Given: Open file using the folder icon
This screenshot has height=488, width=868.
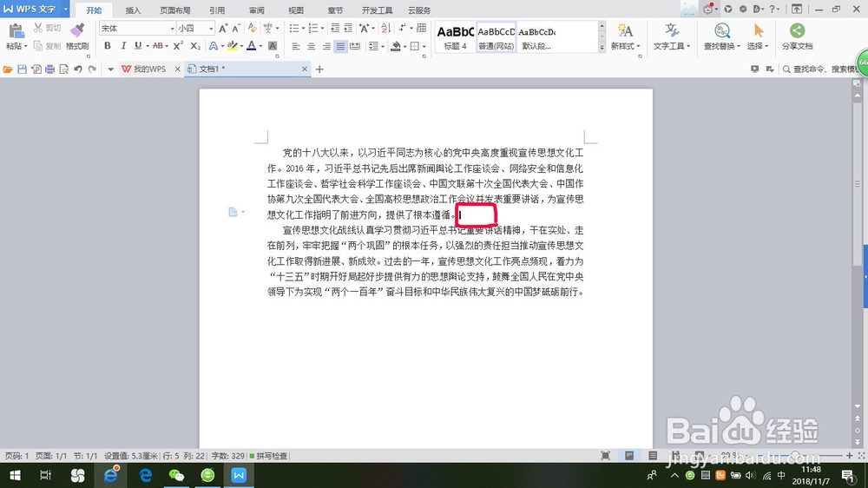Looking at the screenshot, I should (x=8, y=69).
